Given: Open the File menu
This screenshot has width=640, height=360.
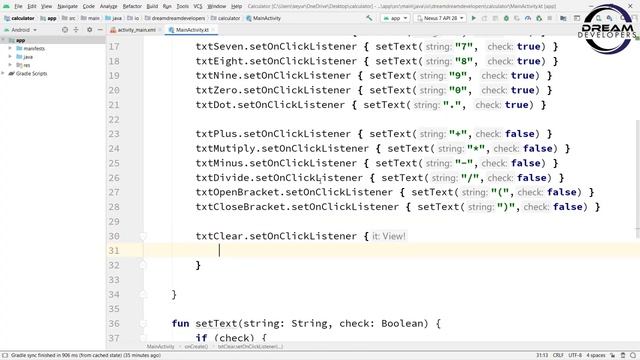Looking at the screenshot, I should (18, 6).
